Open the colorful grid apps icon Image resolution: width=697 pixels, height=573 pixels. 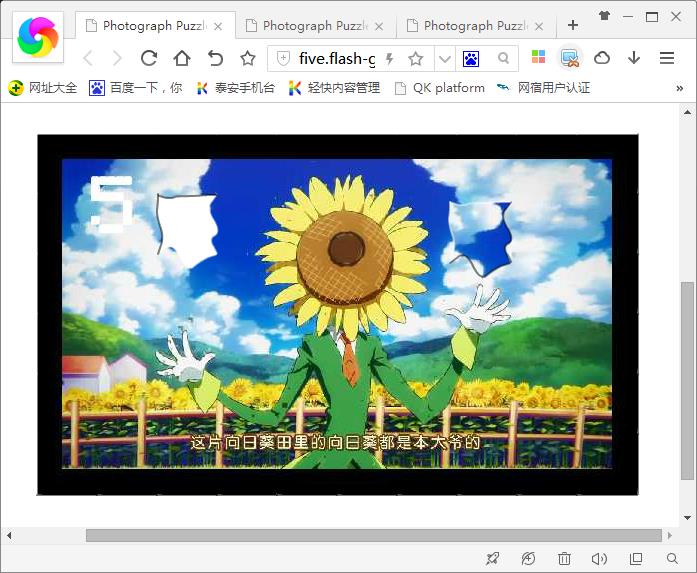tap(538, 58)
